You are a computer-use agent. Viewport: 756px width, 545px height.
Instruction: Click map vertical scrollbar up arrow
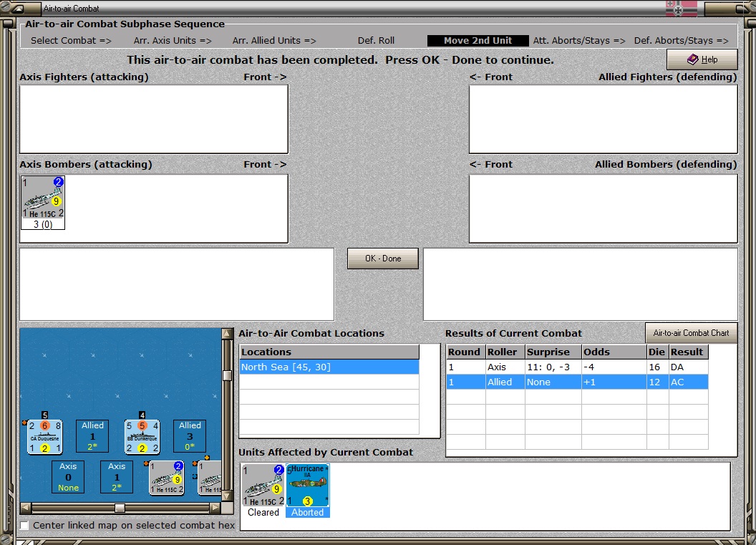pyautogui.click(x=227, y=333)
